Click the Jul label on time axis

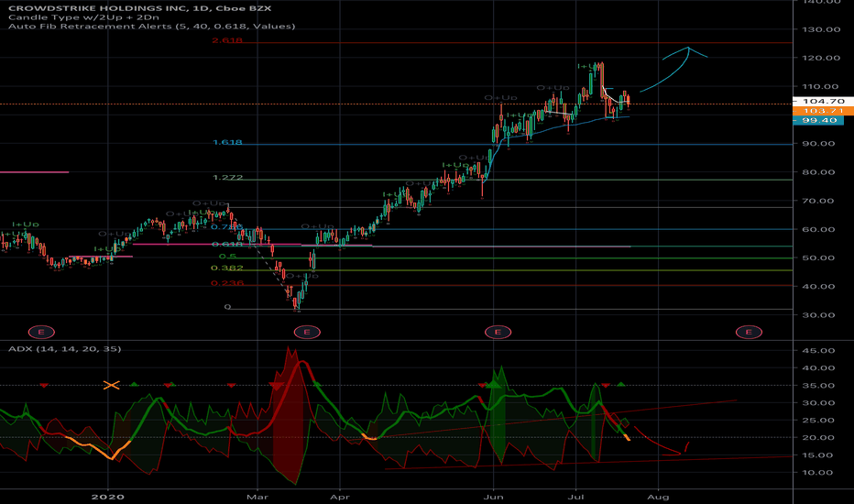click(575, 497)
